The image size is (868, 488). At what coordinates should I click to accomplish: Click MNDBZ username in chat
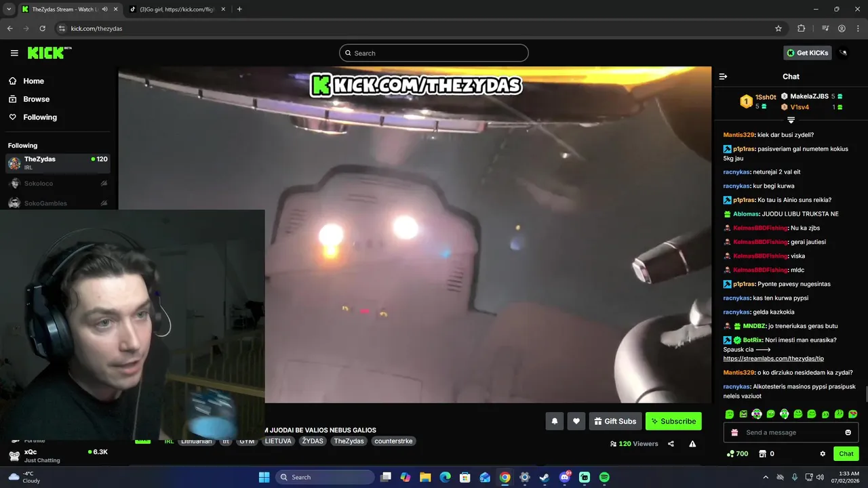click(x=754, y=326)
